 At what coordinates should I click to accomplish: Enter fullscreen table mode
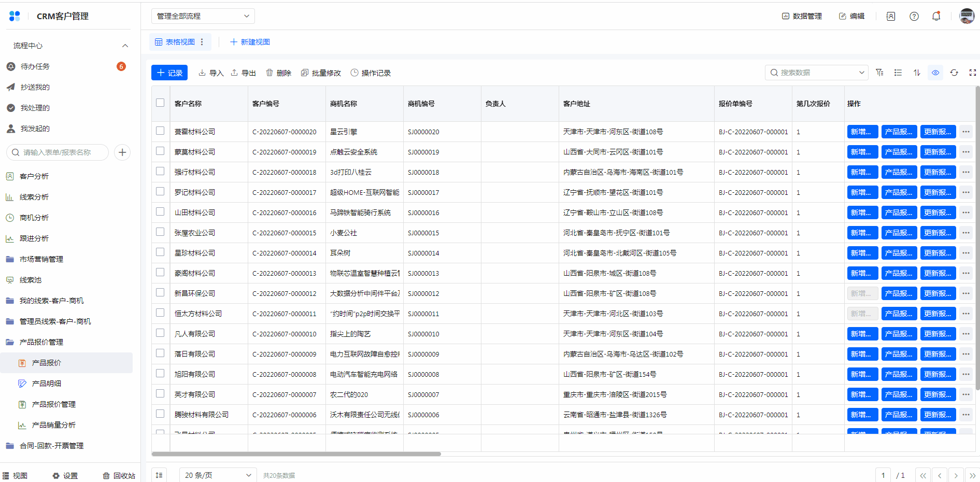(972, 73)
